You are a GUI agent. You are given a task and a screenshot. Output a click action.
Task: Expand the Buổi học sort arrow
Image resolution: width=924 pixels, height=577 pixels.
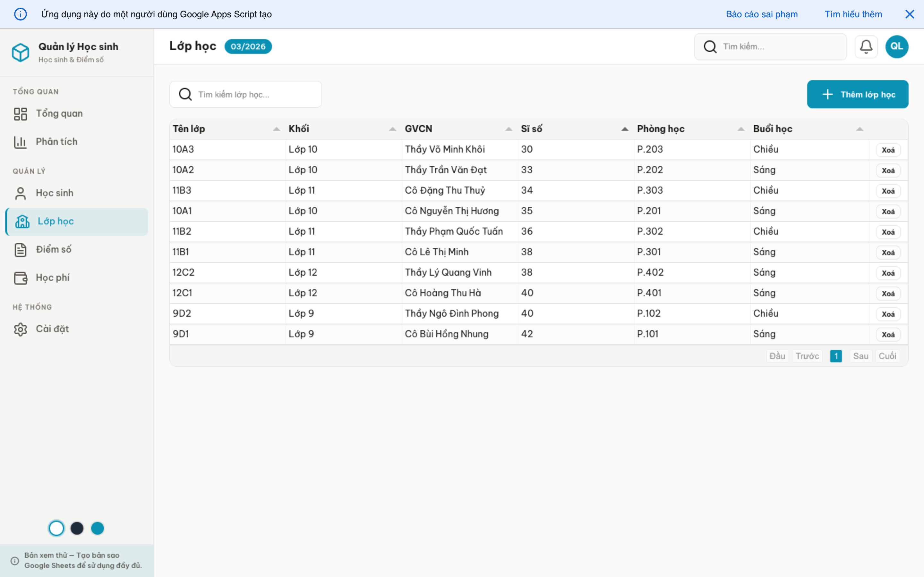coord(860,129)
